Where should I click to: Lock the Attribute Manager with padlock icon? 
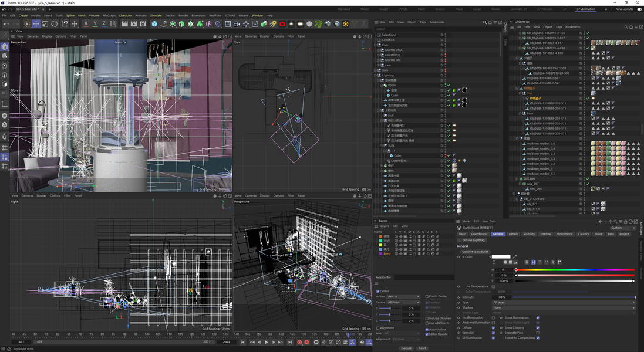[x=626, y=222]
